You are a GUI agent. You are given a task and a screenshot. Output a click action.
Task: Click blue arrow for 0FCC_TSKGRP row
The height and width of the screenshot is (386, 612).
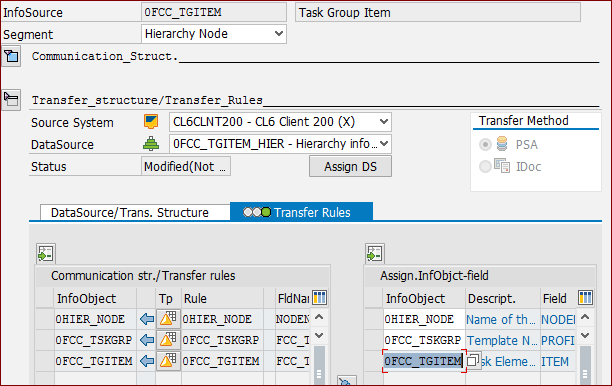pyautogui.click(x=147, y=340)
